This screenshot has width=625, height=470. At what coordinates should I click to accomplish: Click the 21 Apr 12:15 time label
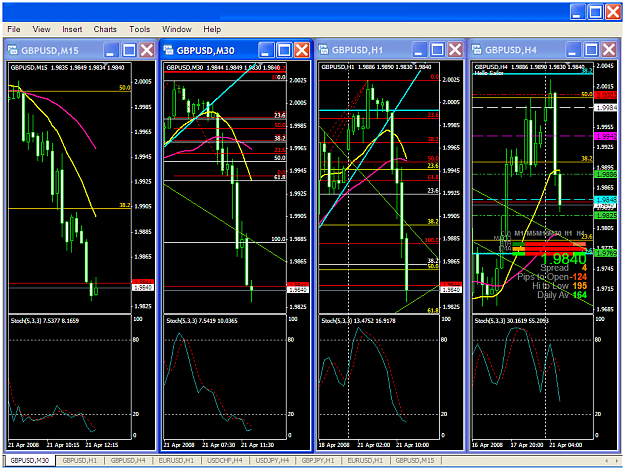(102, 445)
